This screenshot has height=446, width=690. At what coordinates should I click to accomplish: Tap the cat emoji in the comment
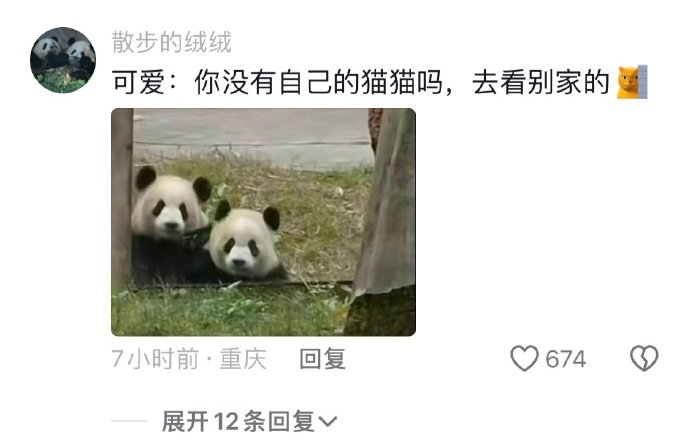coord(632,82)
